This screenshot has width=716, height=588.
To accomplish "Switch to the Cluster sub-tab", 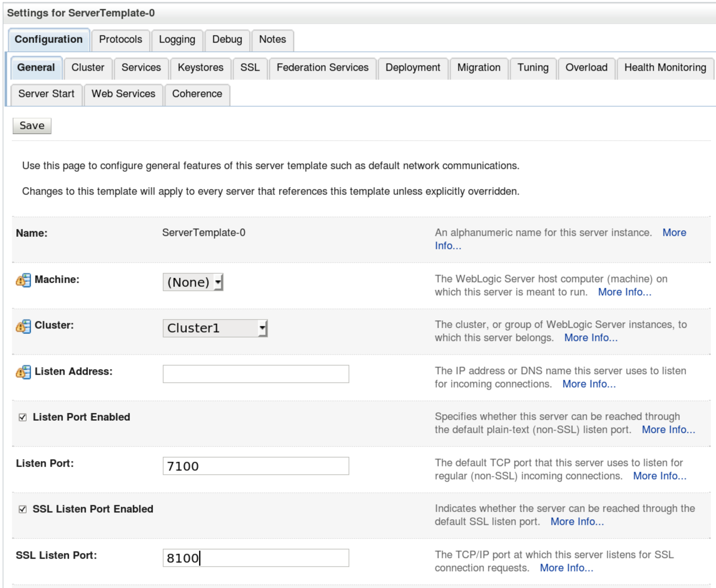I will tap(88, 68).
